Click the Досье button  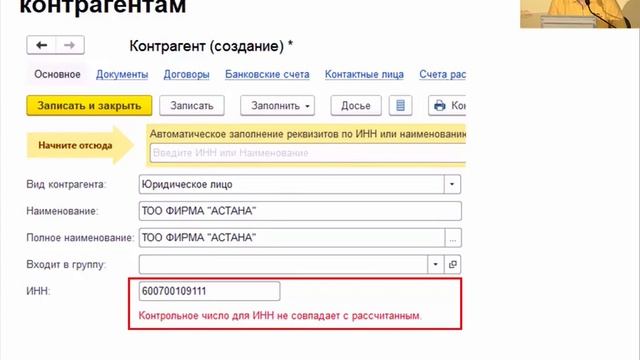tap(356, 106)
